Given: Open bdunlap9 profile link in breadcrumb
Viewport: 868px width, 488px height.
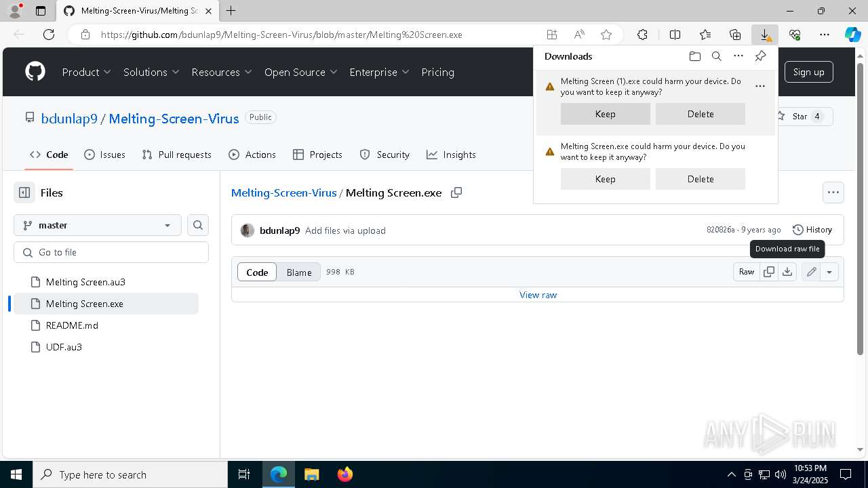Looking at the screenshot, I should coord(69,119).
